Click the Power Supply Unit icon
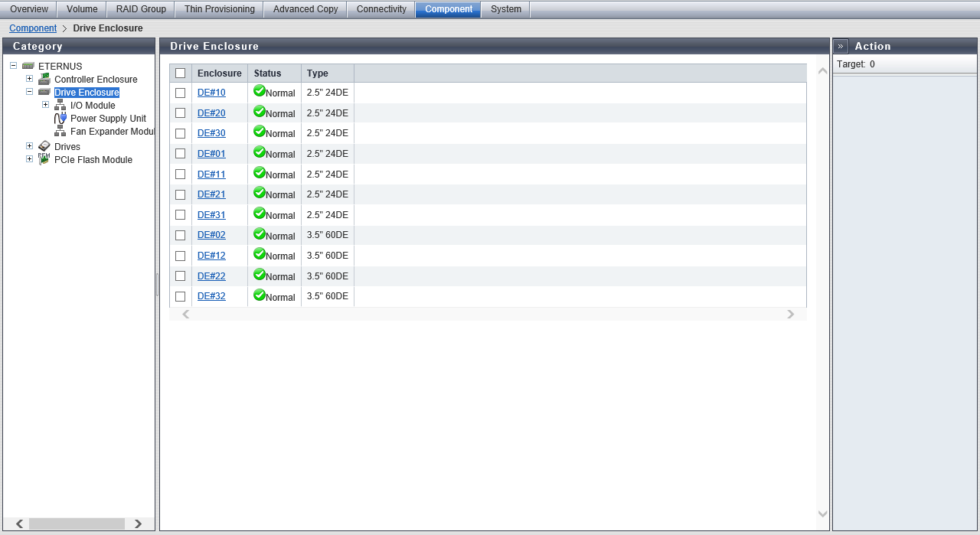The width and height of the screenshot is (980, 535). (x=60, y=119)
